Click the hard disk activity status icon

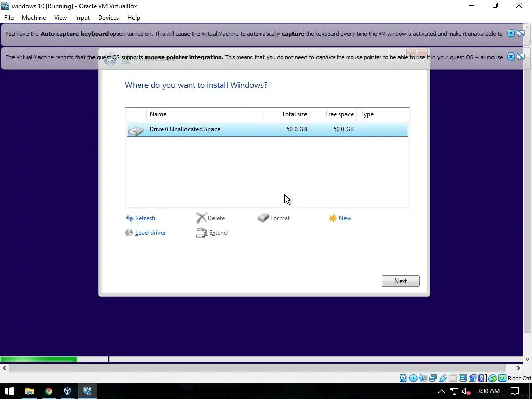click(403, 378)
